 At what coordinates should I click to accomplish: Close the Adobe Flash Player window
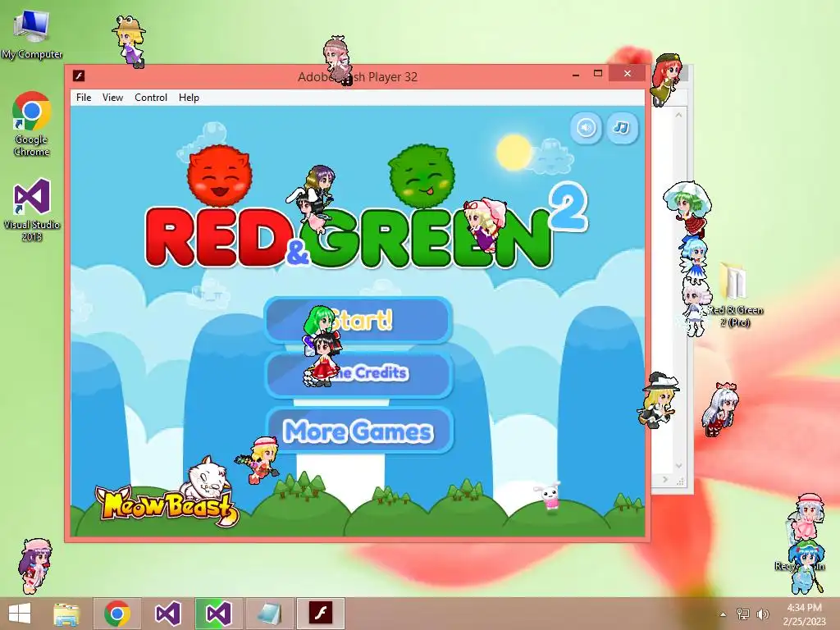[x=628, y=73]
